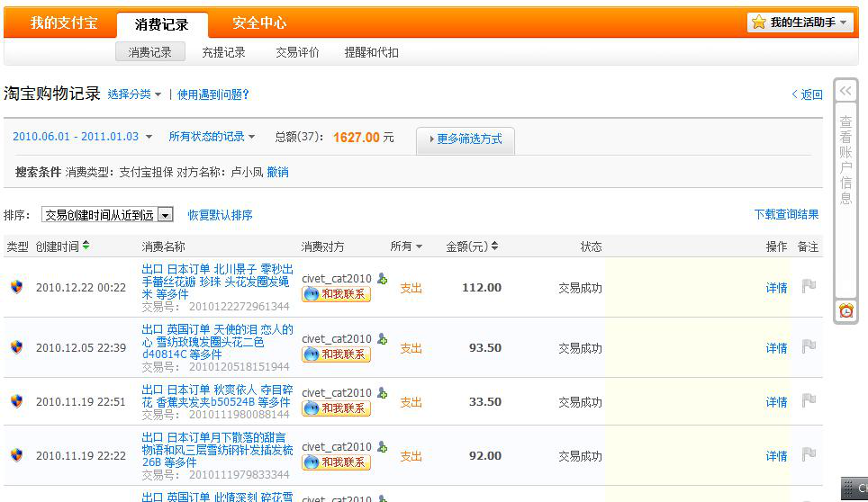The image size is (868, 502).
Task: Sort by 创建时间 using arrow icon
Action: click(86, 246)
